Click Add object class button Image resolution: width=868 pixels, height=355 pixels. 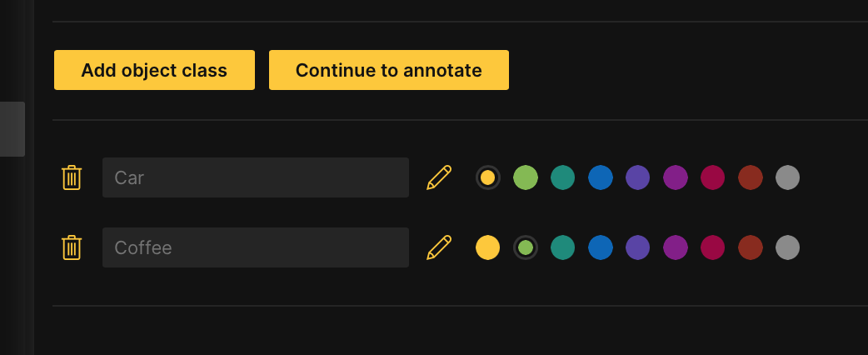click(154, 70)
